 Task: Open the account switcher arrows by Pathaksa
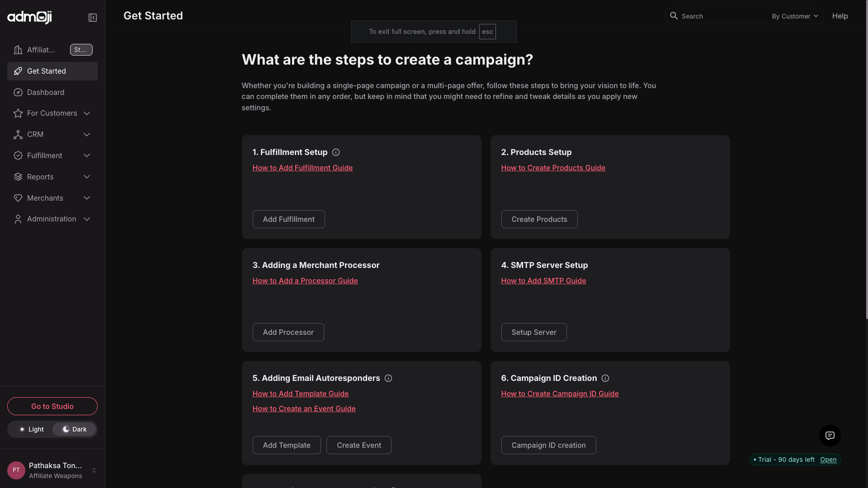tap(94, 470)
